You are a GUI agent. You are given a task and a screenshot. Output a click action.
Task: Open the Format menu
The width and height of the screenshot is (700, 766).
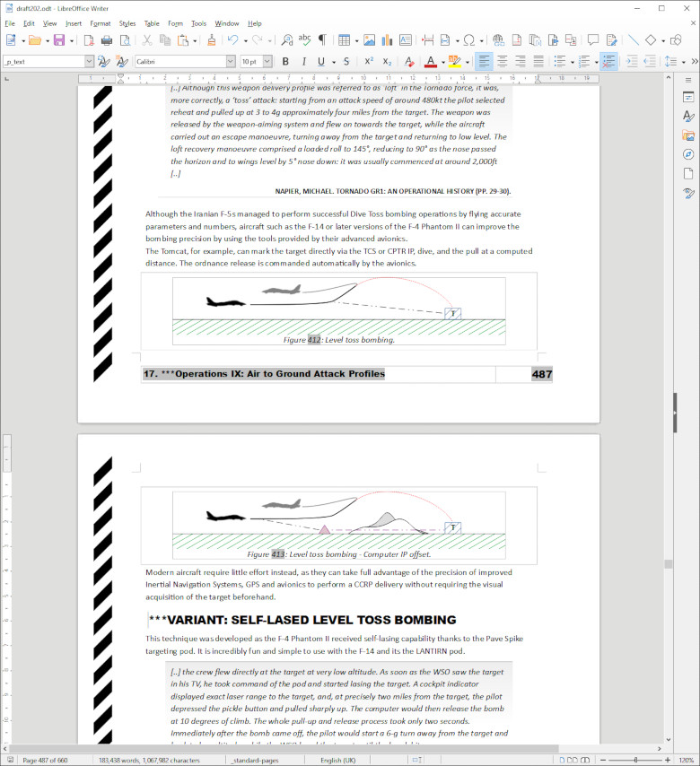[x=101, y=23]
